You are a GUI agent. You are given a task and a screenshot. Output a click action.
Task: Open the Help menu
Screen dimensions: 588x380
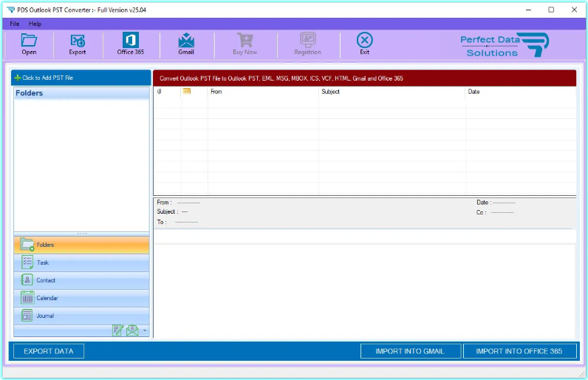[35, 24]
